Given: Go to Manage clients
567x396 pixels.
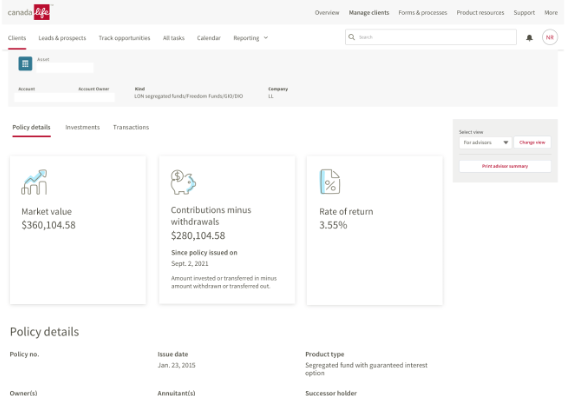Looking at the screenshot, I should [369, 13].
